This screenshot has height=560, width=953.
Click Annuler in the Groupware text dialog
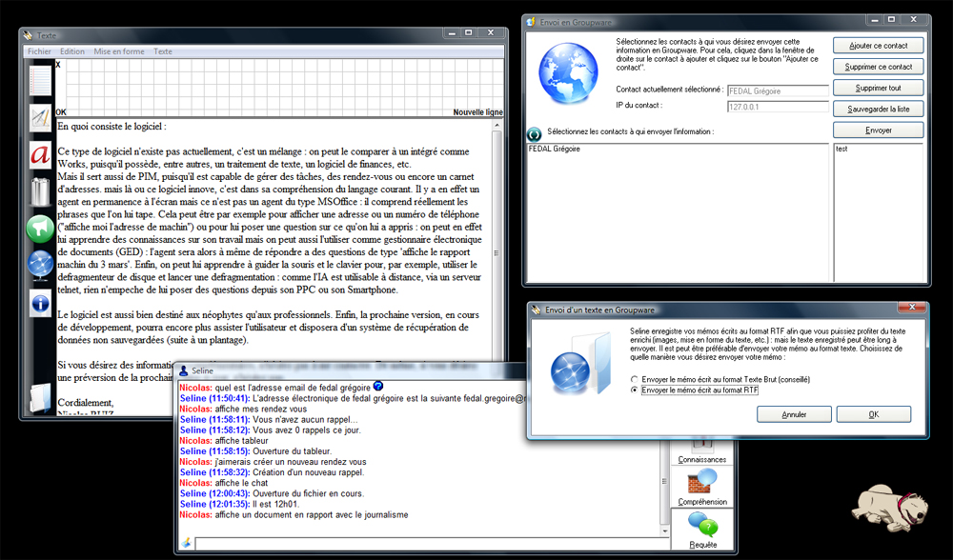click(x=794, y=414)
